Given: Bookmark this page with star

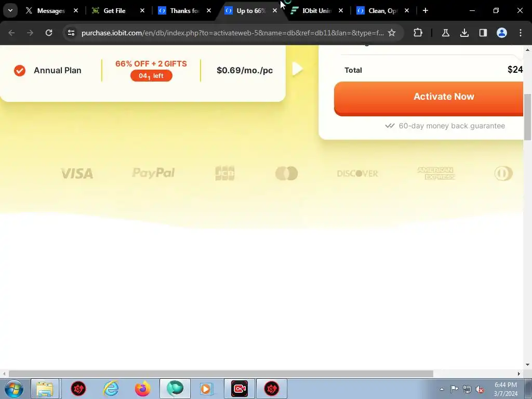Looking at the screenshot, I should 392,33.
